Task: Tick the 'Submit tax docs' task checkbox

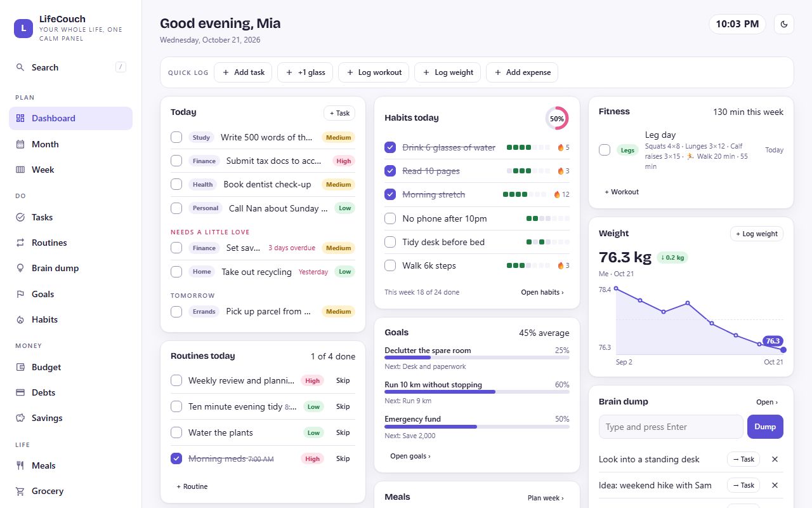Action: point(176,161)
